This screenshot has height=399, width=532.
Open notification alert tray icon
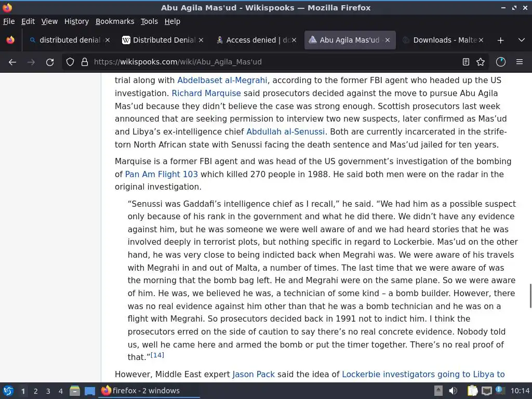500,390
